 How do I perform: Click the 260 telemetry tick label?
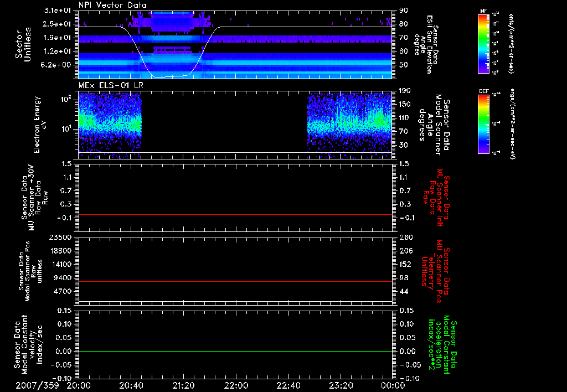click(x=406, y=237)
